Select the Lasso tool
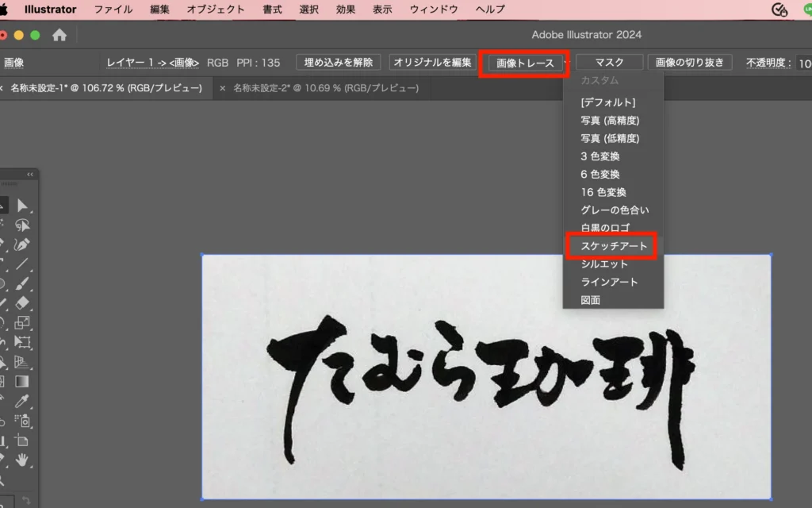The image size is (812, 508). (x=22, y=225)
